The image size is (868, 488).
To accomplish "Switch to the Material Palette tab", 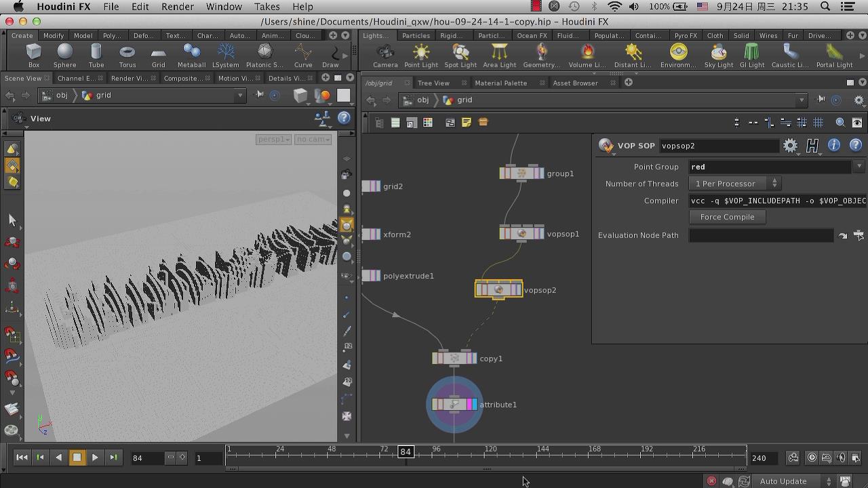I will click(x=500, y=83).
